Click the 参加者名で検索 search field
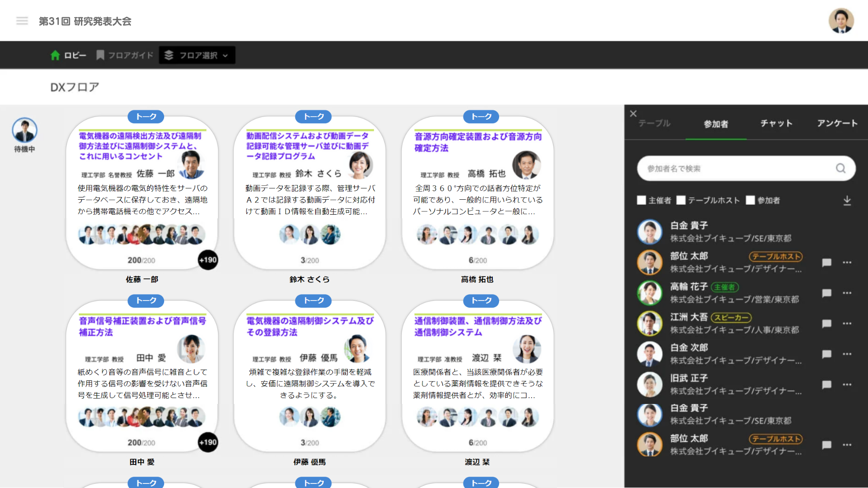Screen dimensions: 868x488 [732, 168]
